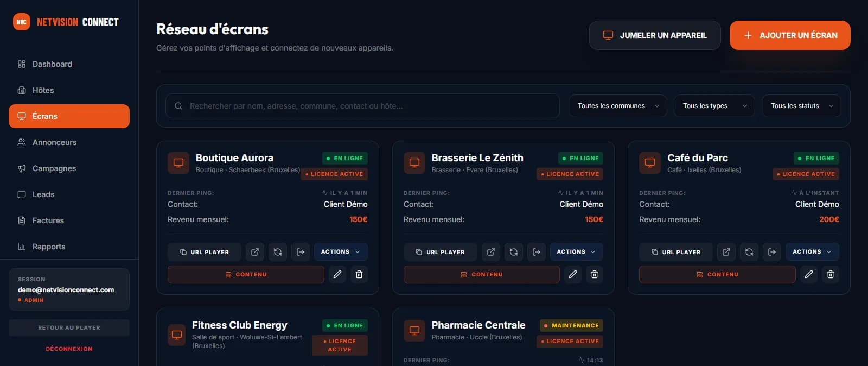Click Ajouter un écran button
Viewport: 868px width, 366px height.
[x=790, y=35]
